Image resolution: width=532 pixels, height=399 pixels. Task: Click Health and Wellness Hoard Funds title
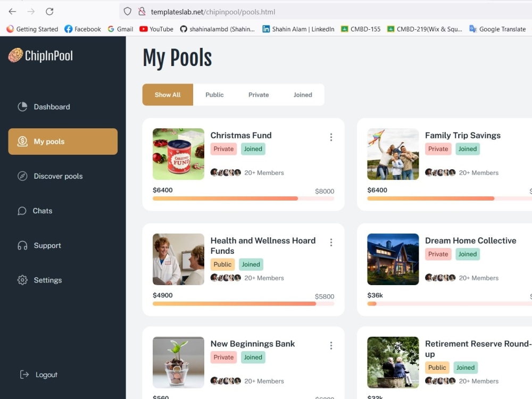click(263, 246)
